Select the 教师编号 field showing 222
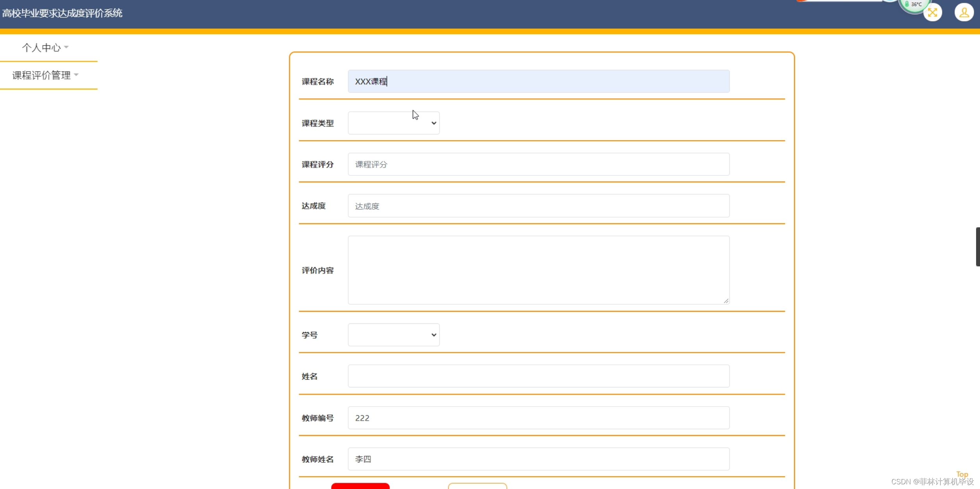980x489 pixels. (x=538, y=418)
